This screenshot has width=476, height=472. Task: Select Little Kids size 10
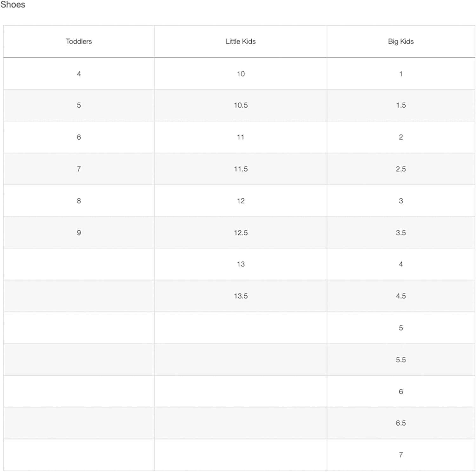coord(241,74)
